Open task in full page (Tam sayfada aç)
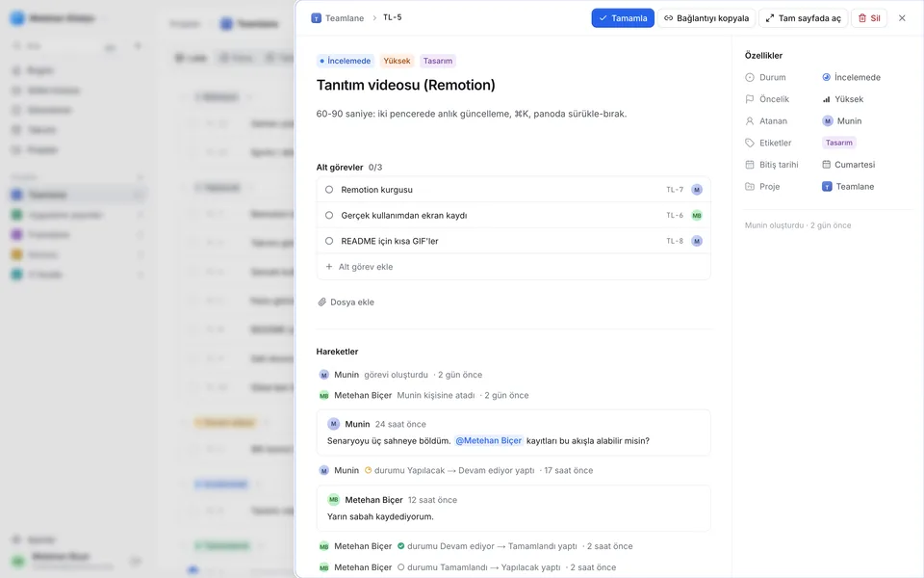Viewport: 924px width, 578px height. pyautogui.click(x=803, y=18)
